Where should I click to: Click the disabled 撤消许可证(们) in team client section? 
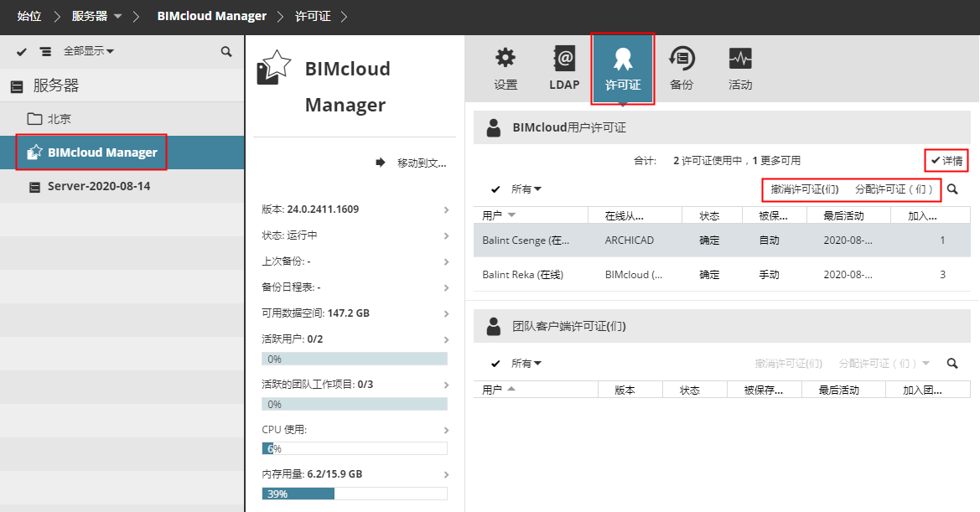(788, 364)
